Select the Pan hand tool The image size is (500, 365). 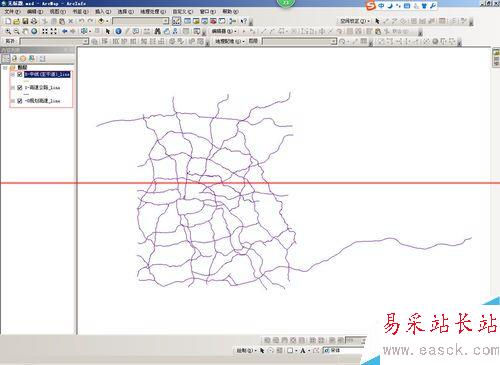(25, 31)
